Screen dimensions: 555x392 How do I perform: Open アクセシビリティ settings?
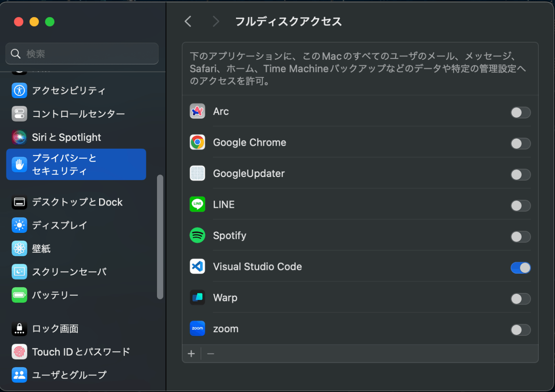(76, 91)
